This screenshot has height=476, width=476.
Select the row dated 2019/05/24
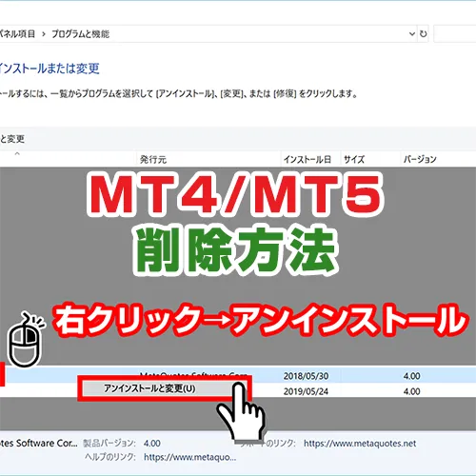(x=238, y=391)
